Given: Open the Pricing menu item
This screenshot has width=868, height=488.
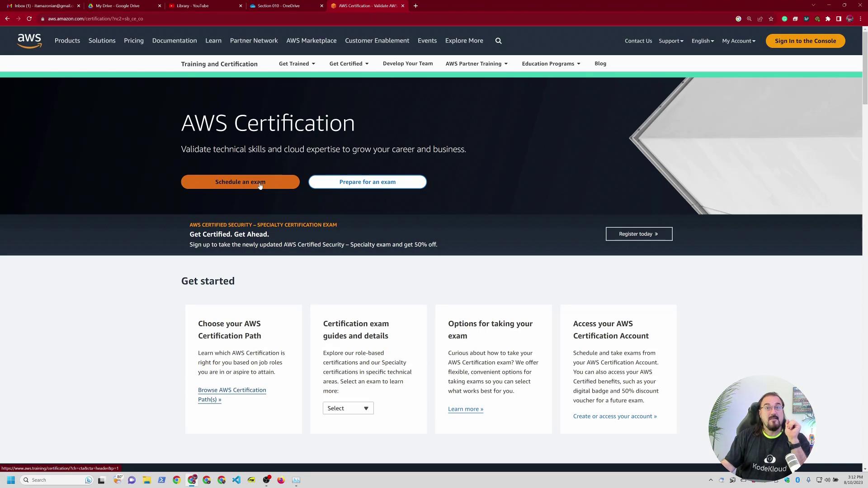Looking at the screenshot, I should (x=133, y=41).
